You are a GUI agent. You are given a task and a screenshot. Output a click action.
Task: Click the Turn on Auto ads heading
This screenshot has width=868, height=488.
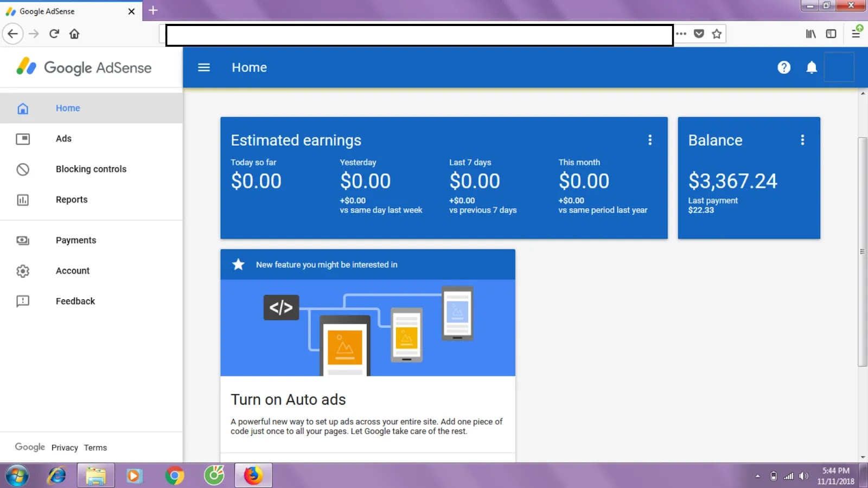coord(288,400)
